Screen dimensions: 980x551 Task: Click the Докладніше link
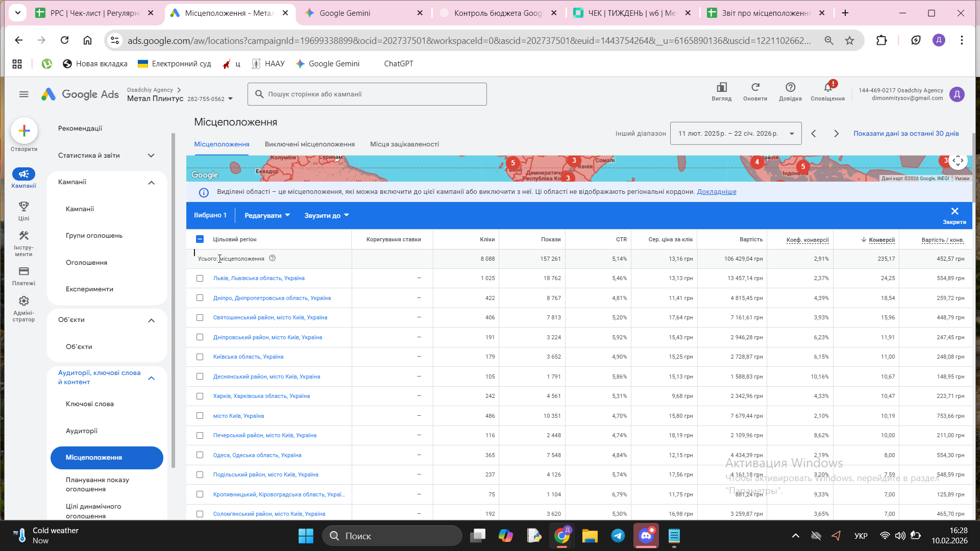(716, 192)
